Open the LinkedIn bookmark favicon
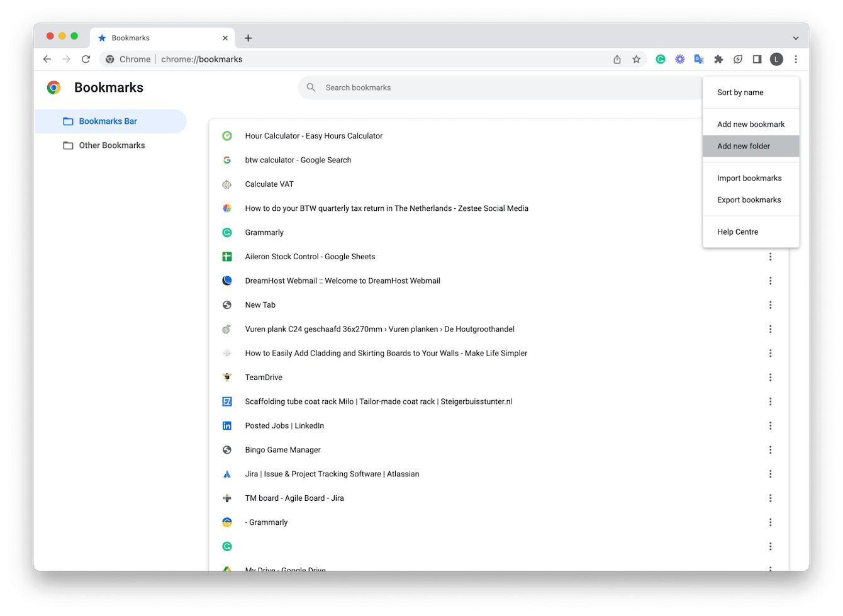Image resolution: width=843 pixels, height=616 pixels. pos(227,425)
